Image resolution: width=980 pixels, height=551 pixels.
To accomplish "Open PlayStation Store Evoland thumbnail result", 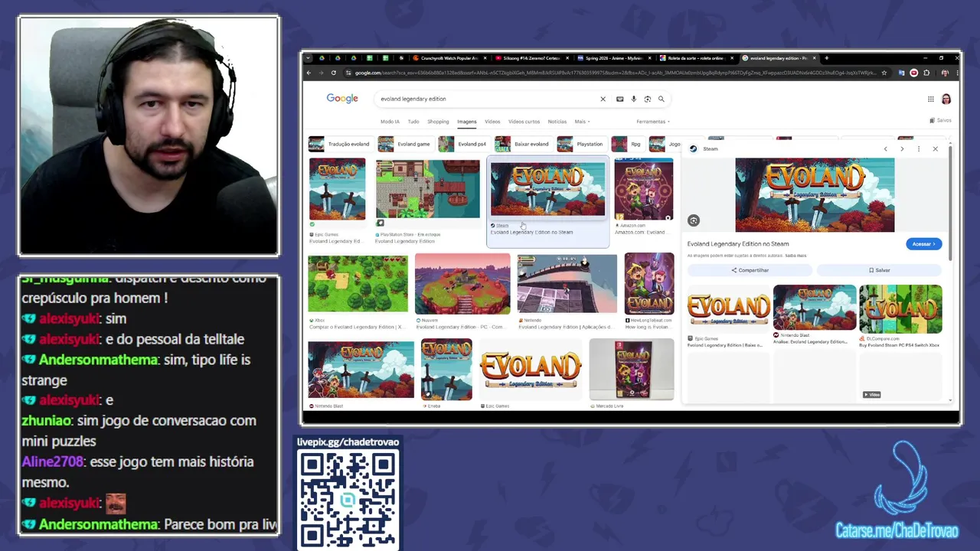I will [427, 189].
